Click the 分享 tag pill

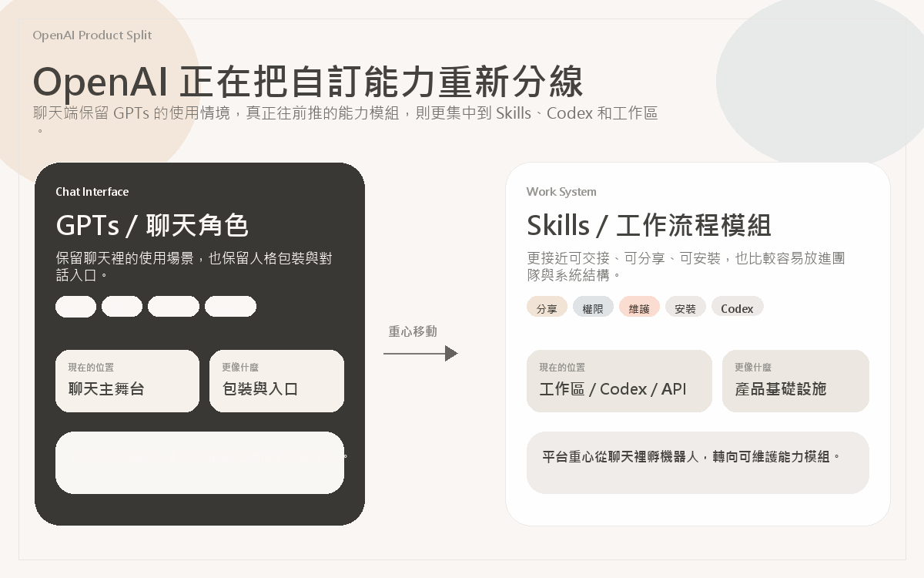[547, 307]
